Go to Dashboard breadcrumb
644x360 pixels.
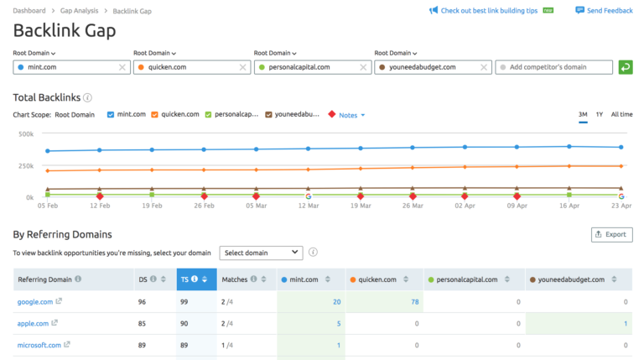click(x=29, y=11)
